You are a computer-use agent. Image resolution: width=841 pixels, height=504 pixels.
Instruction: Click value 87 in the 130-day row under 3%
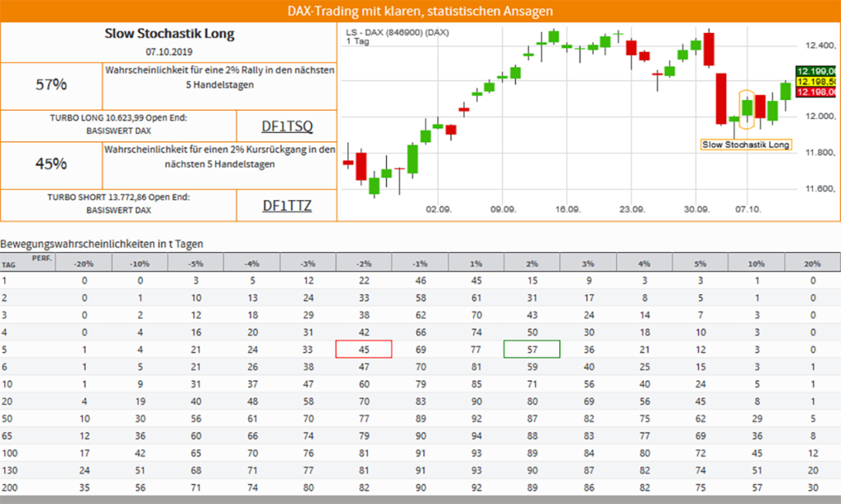(x=589, y=470)
